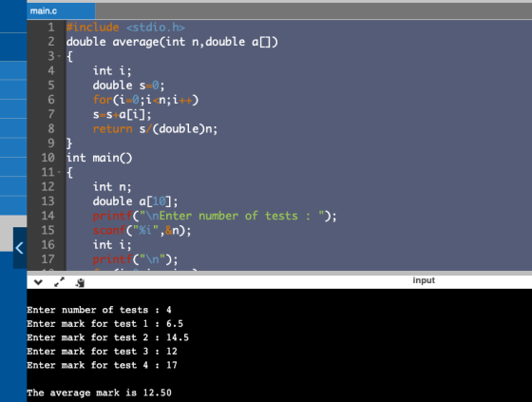
Task: Click the 'double a[10];' declaration
Action: pyautogui.click(x=135, y=201)
